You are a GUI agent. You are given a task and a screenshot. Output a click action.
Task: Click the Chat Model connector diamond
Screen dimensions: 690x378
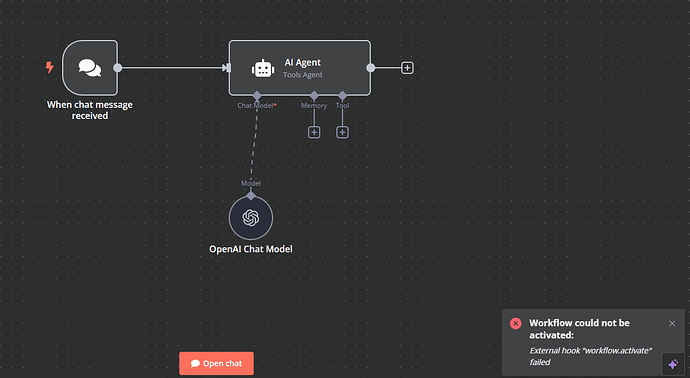click(257, 95)
